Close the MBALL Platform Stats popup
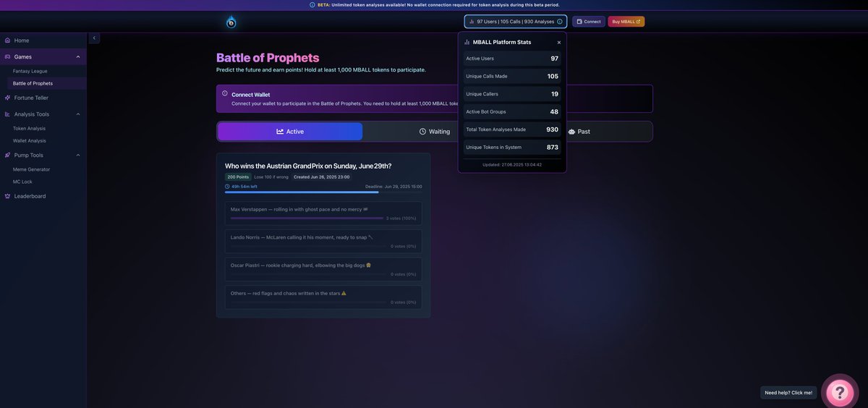Screen dimensions: 868x408 559,43
